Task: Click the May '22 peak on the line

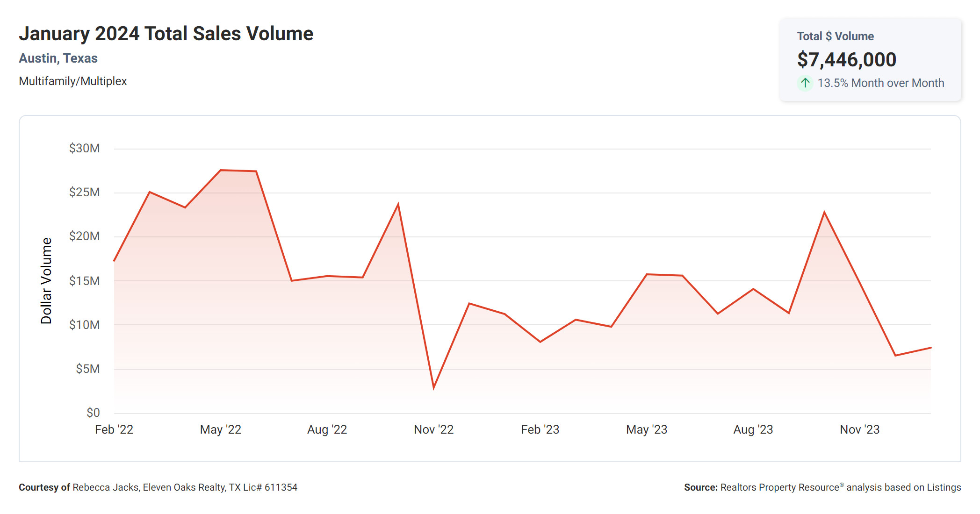Action: coord(221,171)
